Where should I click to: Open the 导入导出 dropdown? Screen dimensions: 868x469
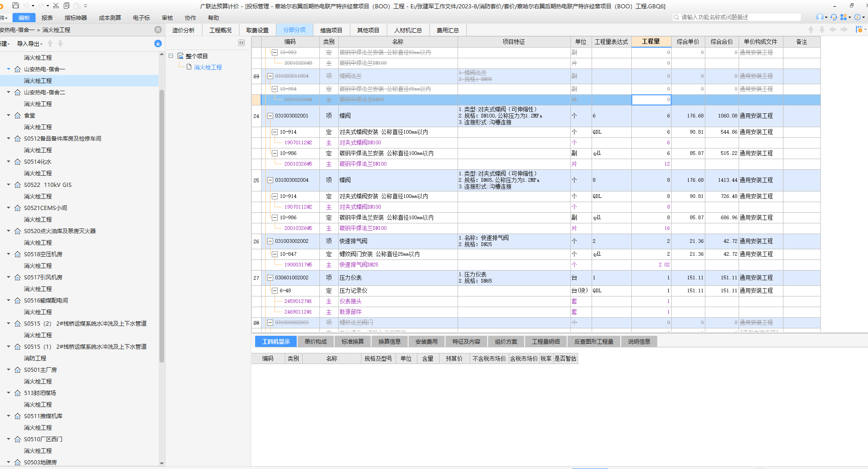30,44
